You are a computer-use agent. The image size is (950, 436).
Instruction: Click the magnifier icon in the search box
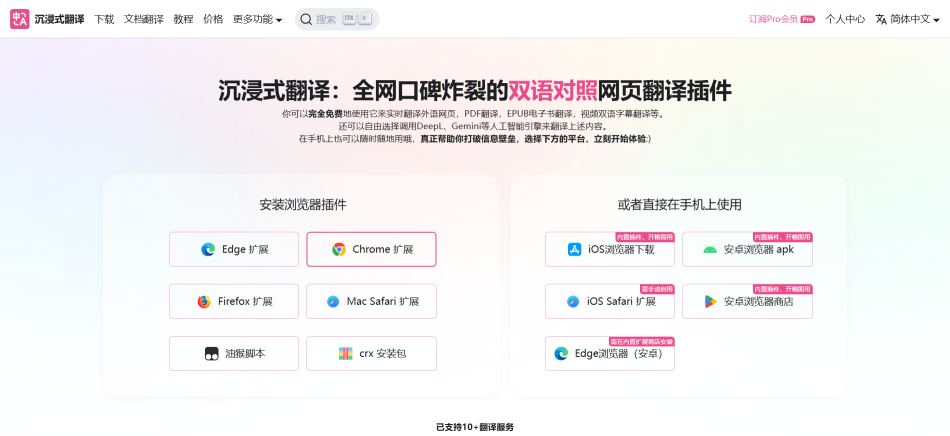pyautogui.click(x=306, y=19)
